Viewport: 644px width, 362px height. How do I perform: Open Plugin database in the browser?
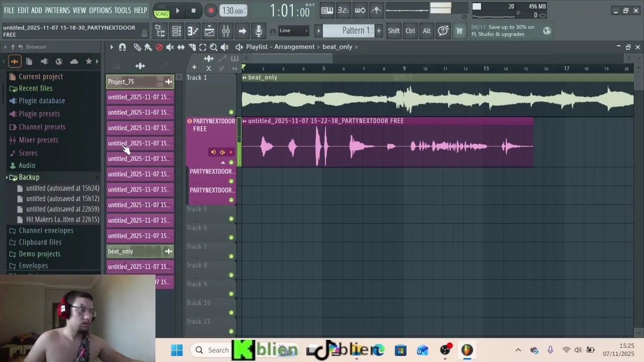pyautogui.click(x=42, y=101)
